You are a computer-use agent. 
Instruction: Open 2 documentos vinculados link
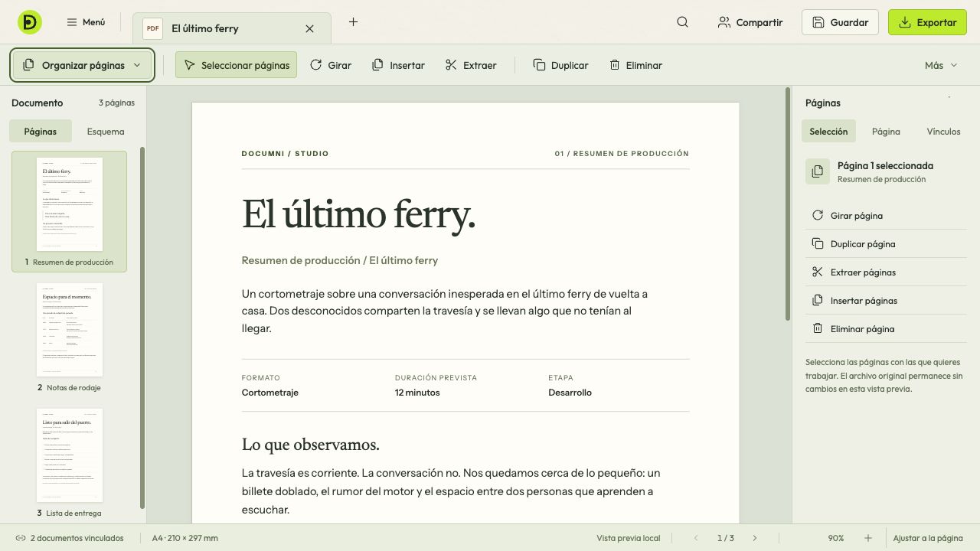point(70,538)
